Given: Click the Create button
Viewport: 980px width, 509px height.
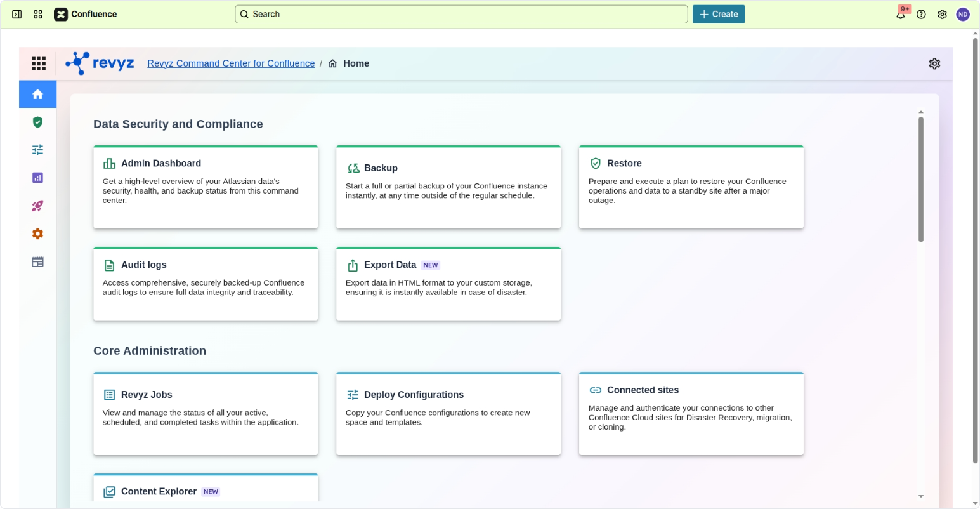Looking at the screenshot, I should [x=718, y=14].
